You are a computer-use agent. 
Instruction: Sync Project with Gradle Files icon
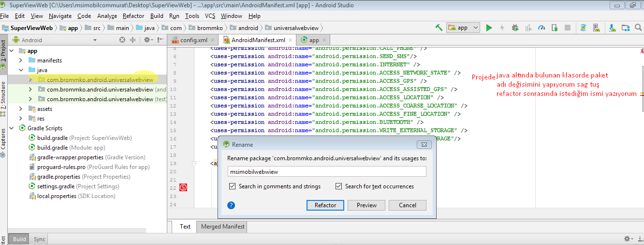tap(584, 28)
